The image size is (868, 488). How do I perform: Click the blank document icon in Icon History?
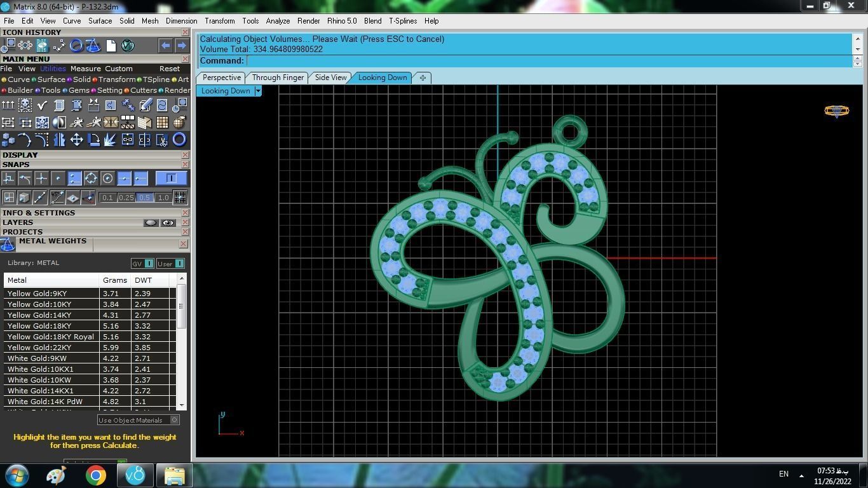pyautogui.click(x=111, y=45)
